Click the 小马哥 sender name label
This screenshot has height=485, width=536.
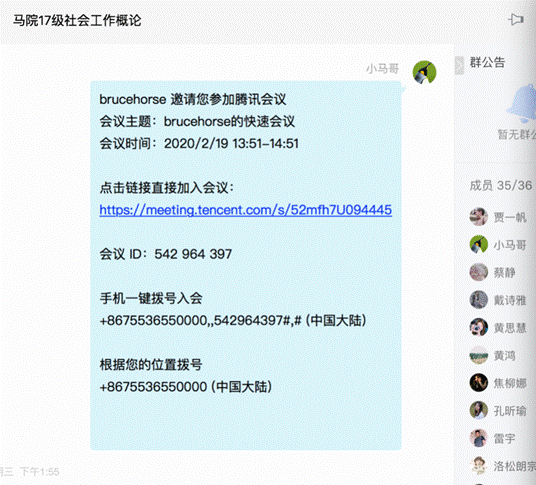click(x=383, y=69)
